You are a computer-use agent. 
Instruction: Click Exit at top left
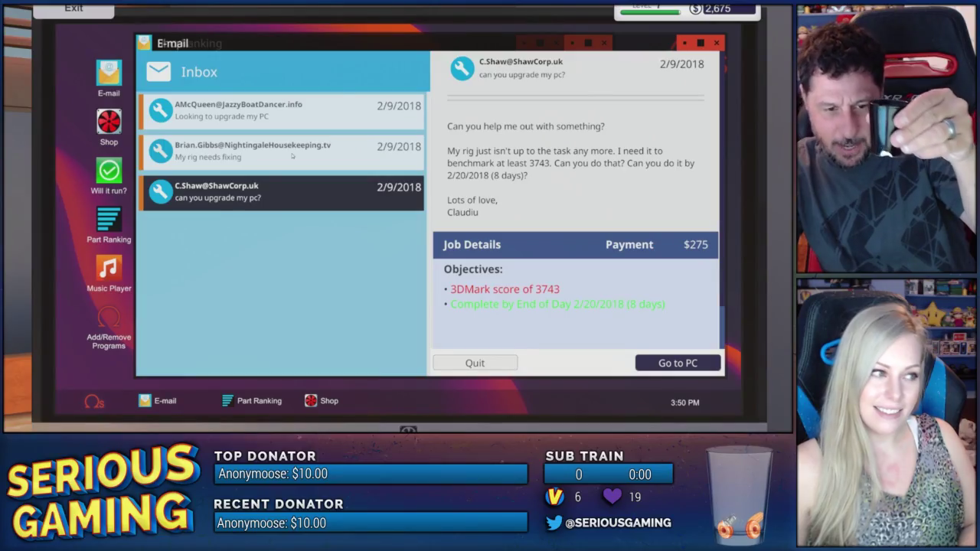click(73, 8)
